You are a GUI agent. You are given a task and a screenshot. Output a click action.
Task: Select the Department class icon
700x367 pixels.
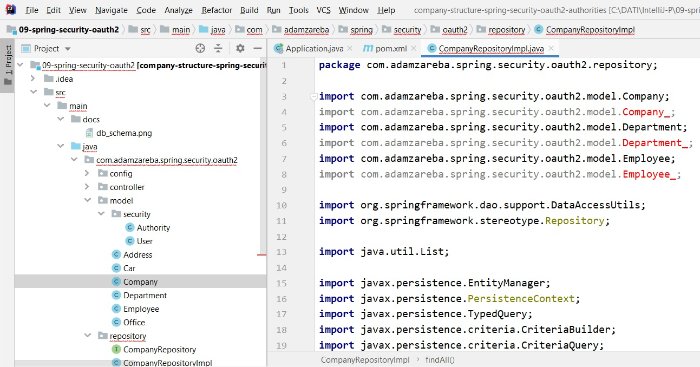[x=117, y=295]
